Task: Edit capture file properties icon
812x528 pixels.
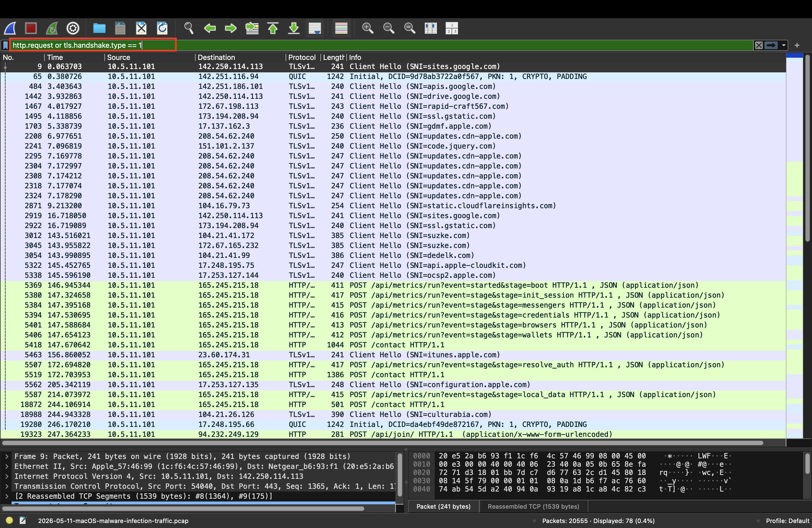Action: coord(23,521)
